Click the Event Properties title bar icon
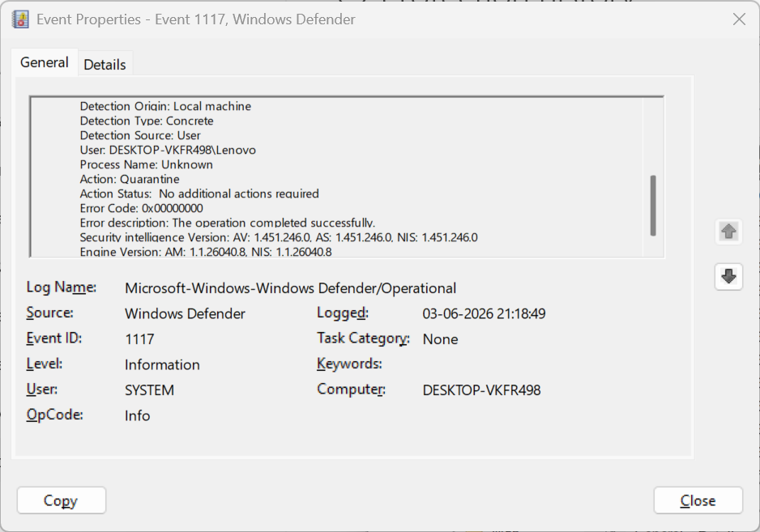The width and height of the screenshot is (760, 532). [20, 19]
